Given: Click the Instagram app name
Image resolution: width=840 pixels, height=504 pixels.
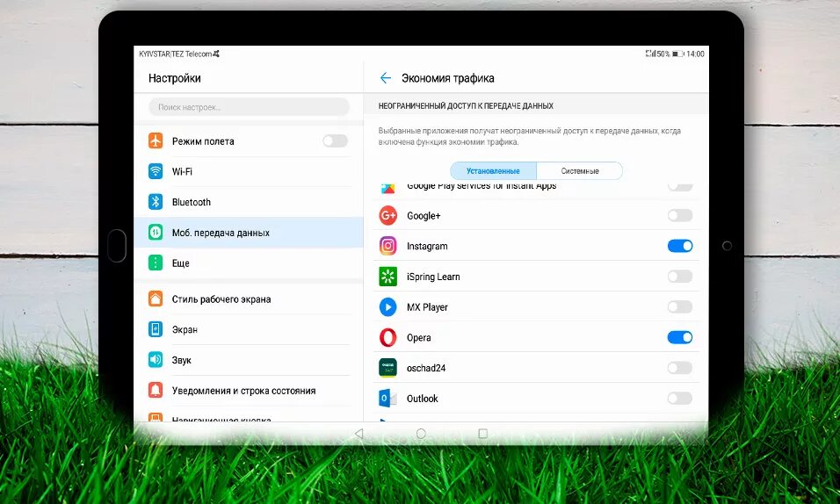Looking at the screenshot, I should [x=427, y=247].
